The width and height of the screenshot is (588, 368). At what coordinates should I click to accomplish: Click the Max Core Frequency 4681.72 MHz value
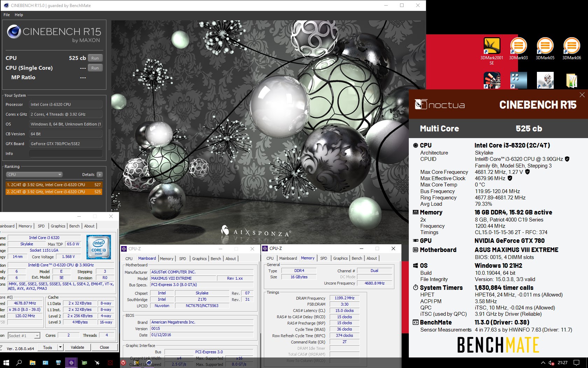pyautogui.click(x=499, y=172)
